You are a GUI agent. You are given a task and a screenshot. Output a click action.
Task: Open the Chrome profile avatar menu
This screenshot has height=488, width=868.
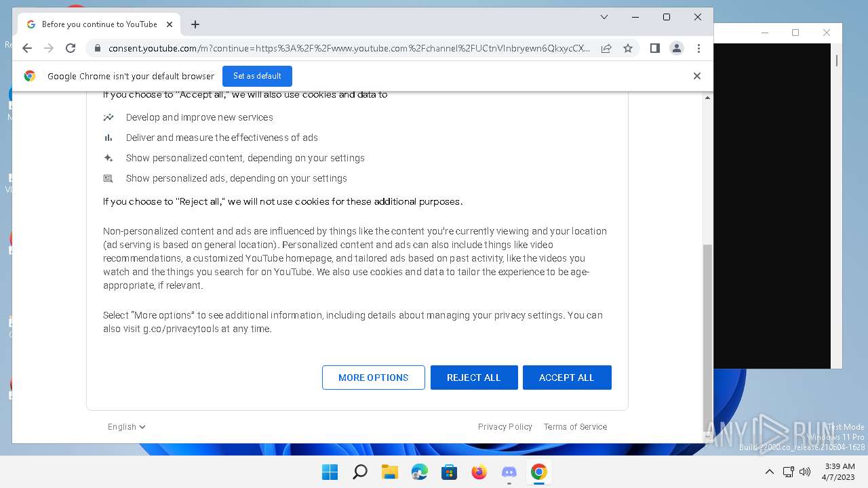(676, 48)
